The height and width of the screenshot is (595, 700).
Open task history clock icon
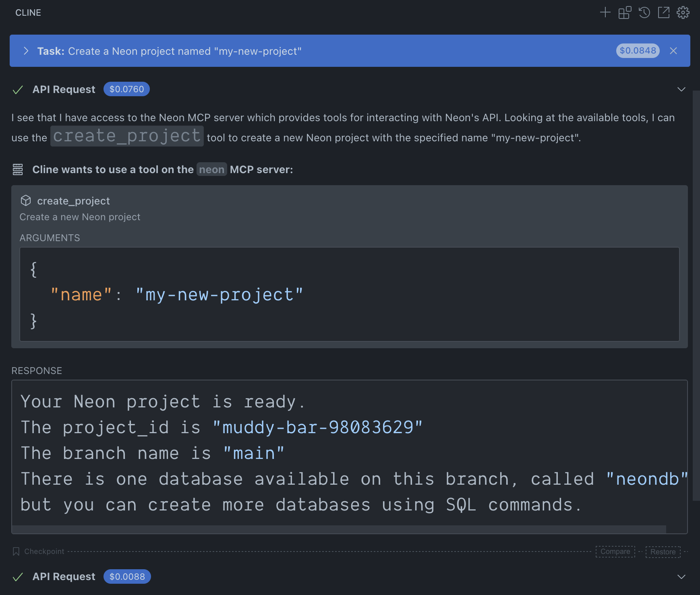(x=644, y=12)
